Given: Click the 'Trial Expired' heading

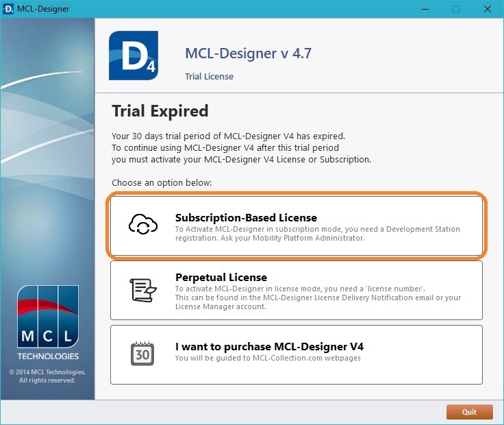Looking at the screenshot, I should tap(160, 111).
